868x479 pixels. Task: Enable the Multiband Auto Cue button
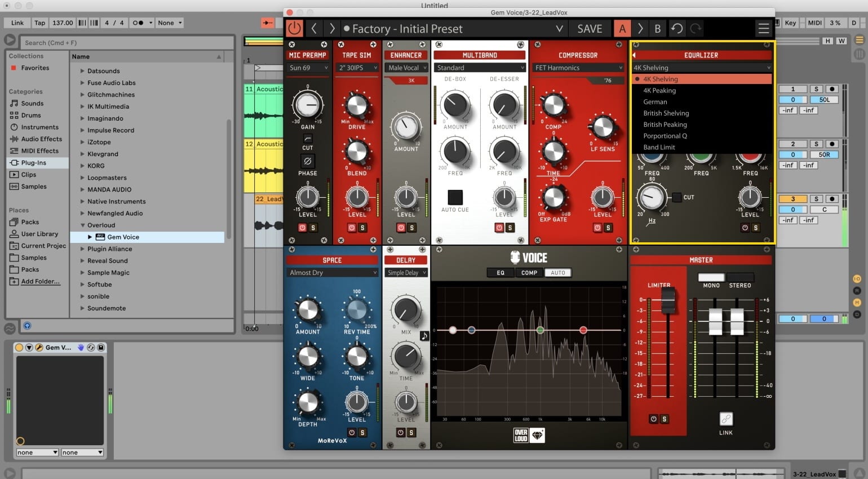[455, 197]
